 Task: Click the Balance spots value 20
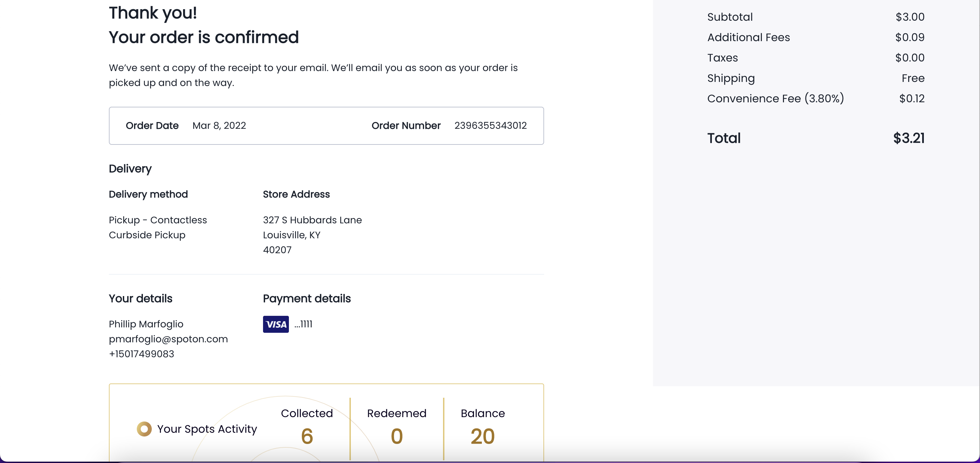coord(483,436)
